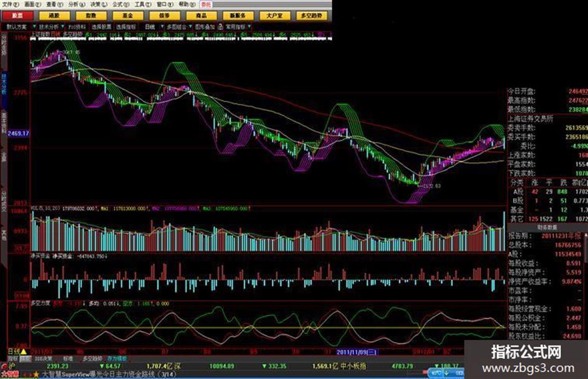Click the 财务数据 header in the right panel

(x=547, y=227)
